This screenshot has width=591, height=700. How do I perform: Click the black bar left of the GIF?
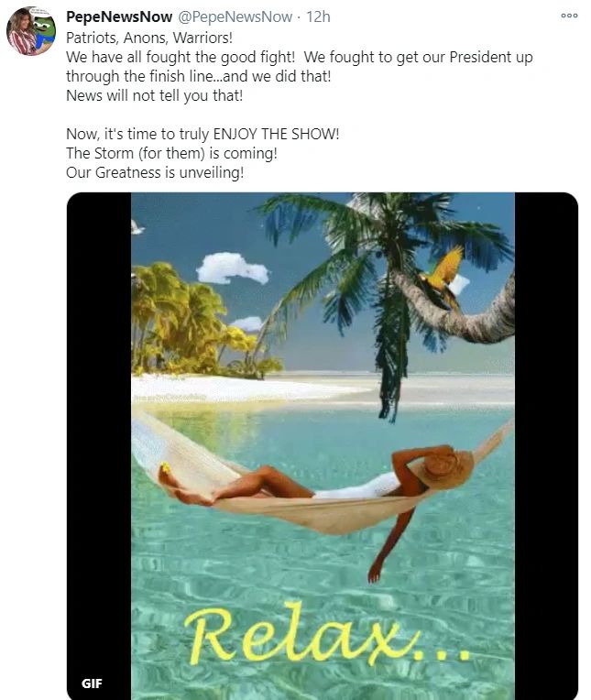click(99, 446)
